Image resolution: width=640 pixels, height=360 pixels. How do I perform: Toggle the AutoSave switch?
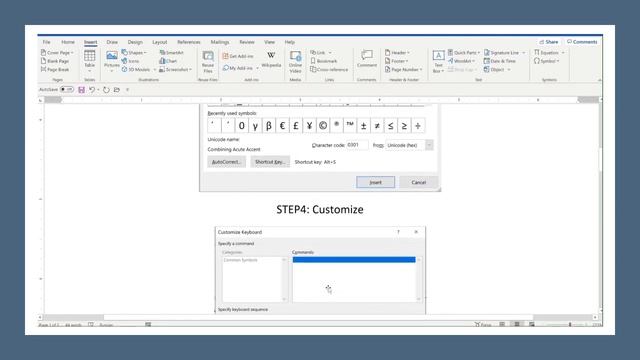click(67, 89)
